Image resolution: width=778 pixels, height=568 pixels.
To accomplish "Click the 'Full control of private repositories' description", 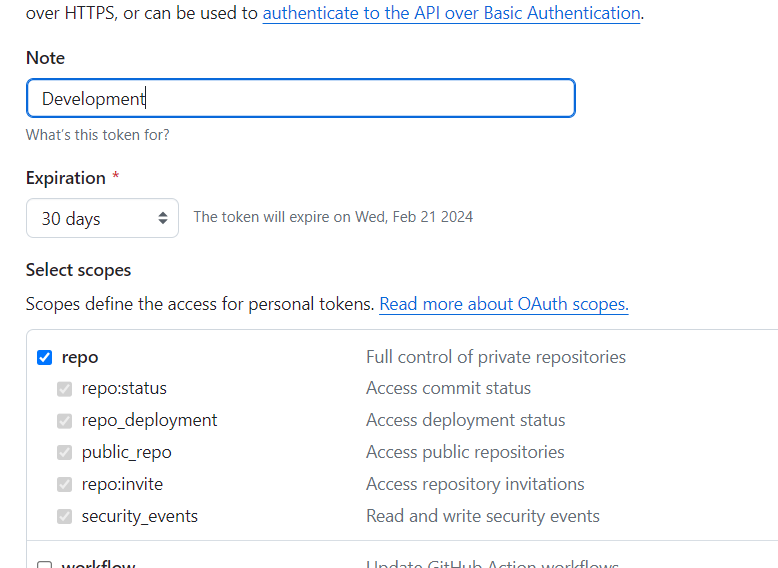I will (495, 357).
